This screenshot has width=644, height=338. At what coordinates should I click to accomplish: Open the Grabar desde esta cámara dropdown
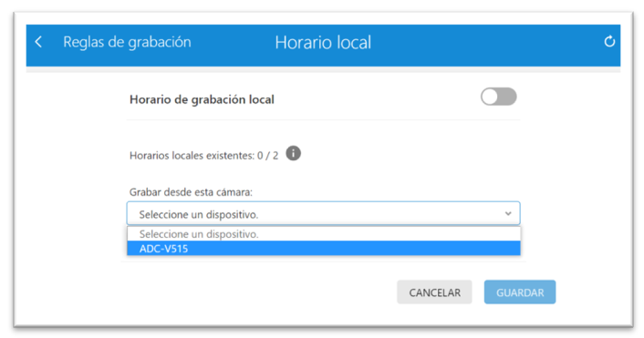point(324,214)
